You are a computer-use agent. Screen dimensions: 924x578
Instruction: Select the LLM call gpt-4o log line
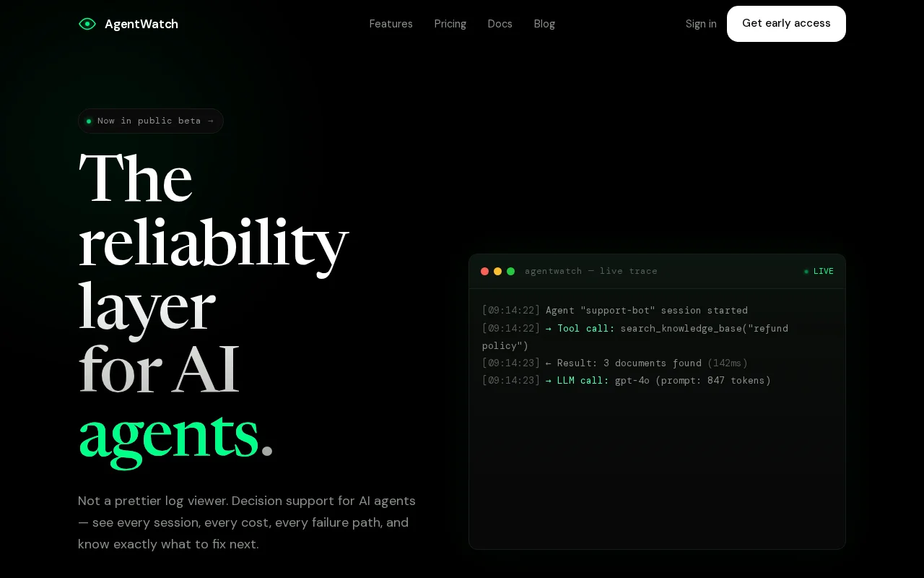tap(627, 381)
